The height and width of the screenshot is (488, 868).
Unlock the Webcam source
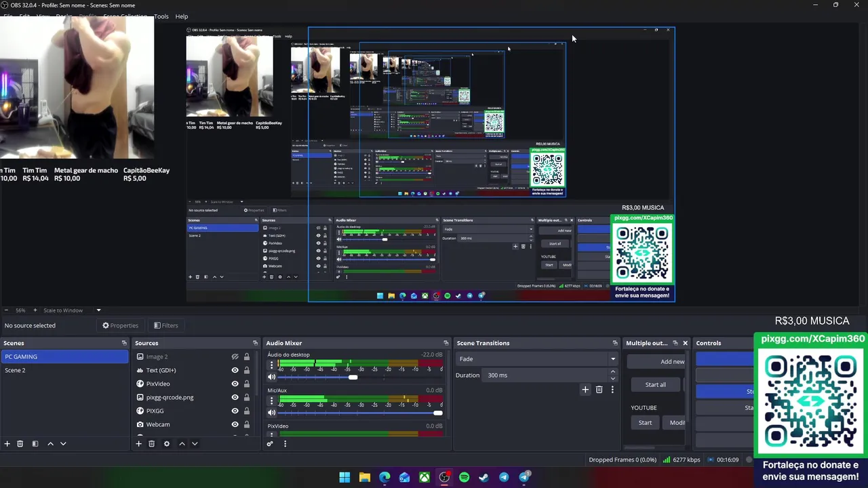point(247,424)
